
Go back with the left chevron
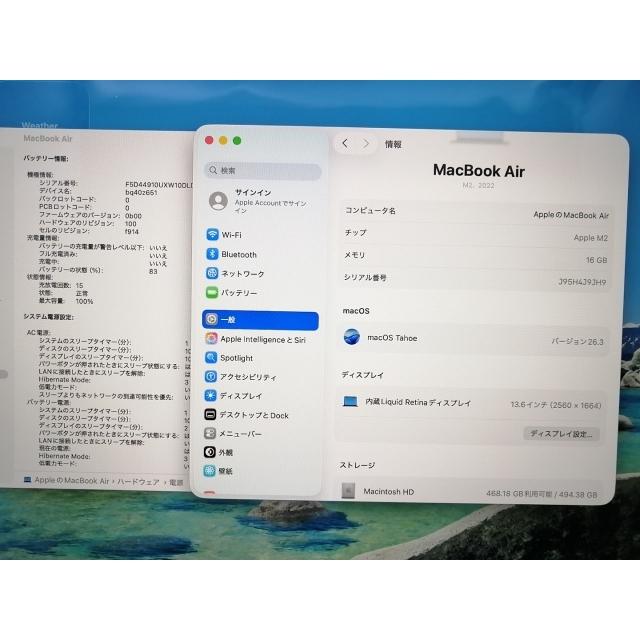pos(345,143)
